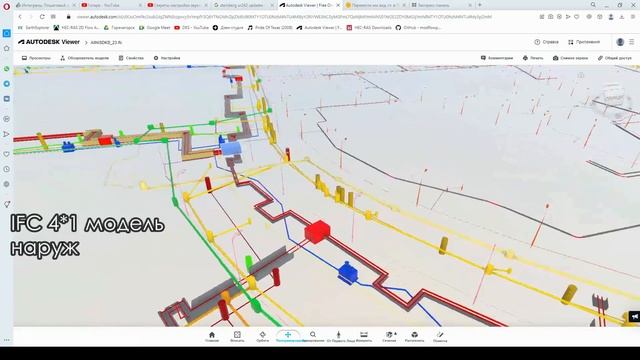Select the Pan tool in bottom toolbar
The width and height of the screenshot is (640, 360).
[288, 337]
